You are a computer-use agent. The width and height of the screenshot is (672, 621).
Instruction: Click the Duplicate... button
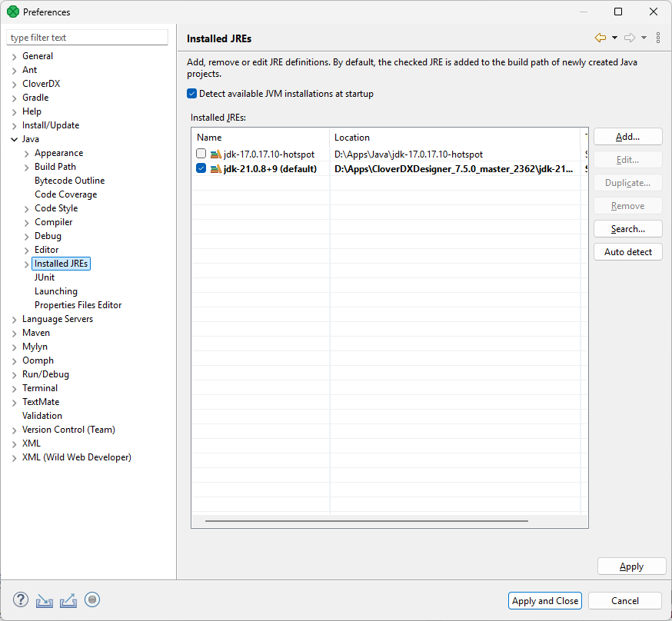[628, 183]
